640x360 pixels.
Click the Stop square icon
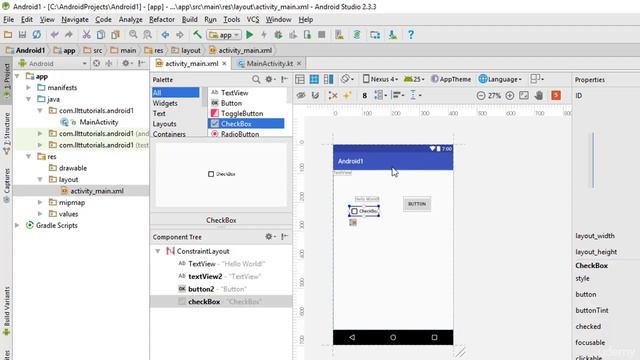322,35
